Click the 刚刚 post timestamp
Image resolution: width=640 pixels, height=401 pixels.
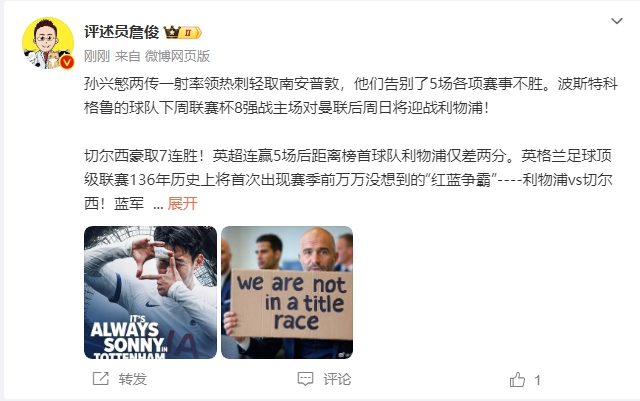(97, 56)
